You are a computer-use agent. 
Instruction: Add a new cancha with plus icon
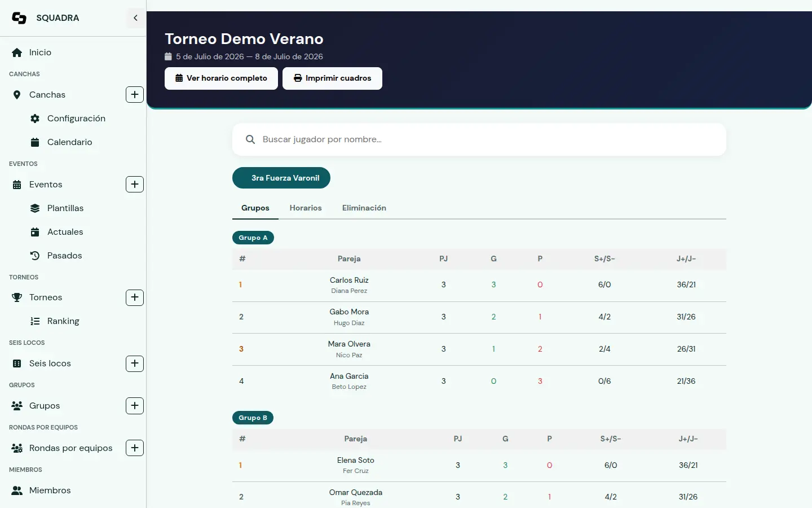click(135, 95)
